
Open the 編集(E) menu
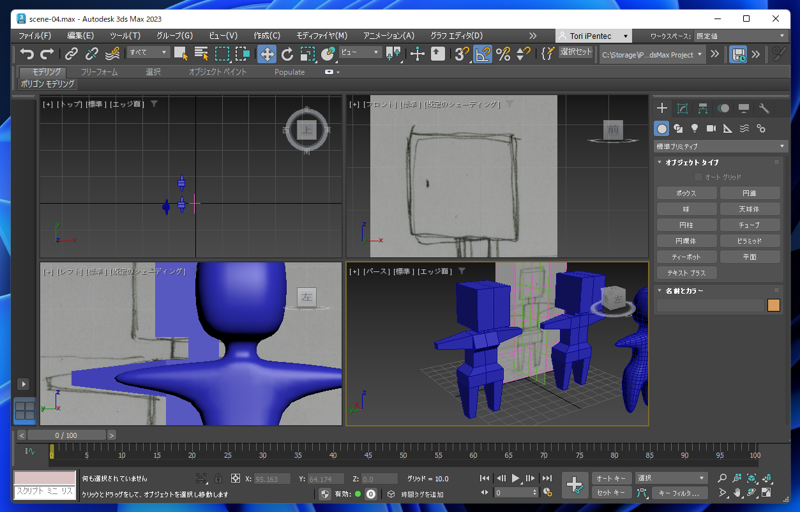[x=80, y=36]
